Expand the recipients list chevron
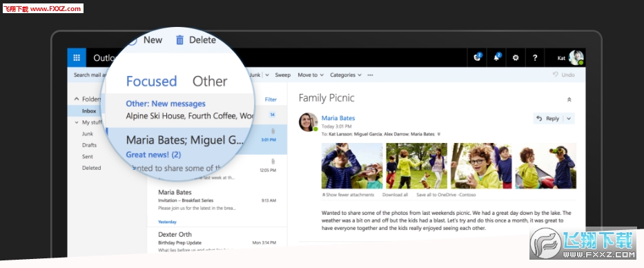Image resolution: width=644 pixels, height=268 pixels. click(x=439, y=134)
